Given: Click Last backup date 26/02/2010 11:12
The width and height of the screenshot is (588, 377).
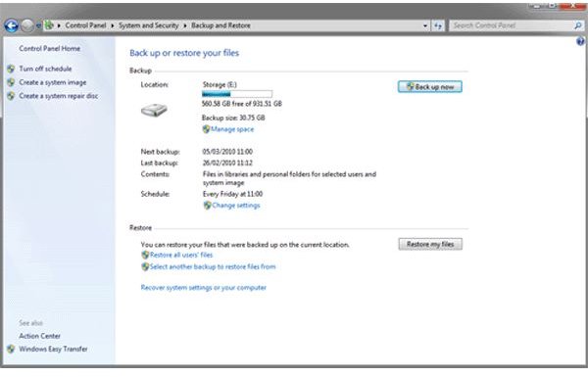Looking at the screenshot, I should [x=227, y=163].
